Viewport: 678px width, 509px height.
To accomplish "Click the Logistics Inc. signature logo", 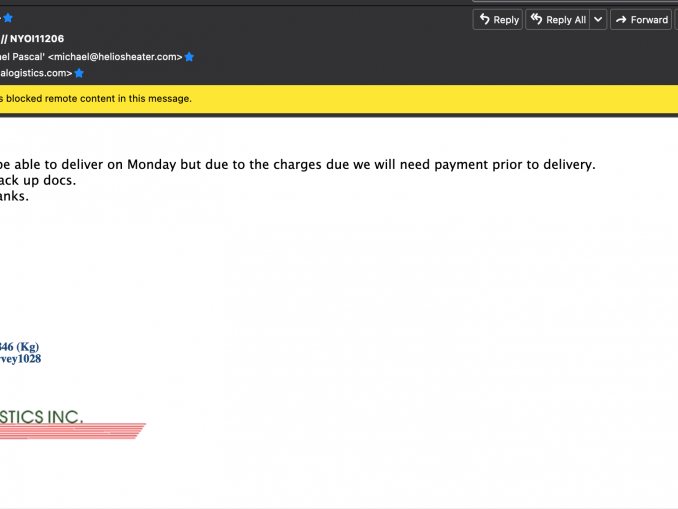I will click(x=42, y=416).
